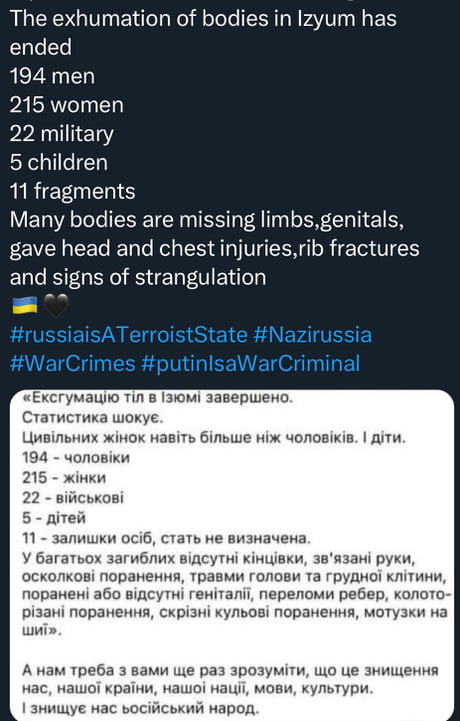
Task: Click the '11 fragments' tweet line
Action: pyautogui.click(x=73, y=191)
